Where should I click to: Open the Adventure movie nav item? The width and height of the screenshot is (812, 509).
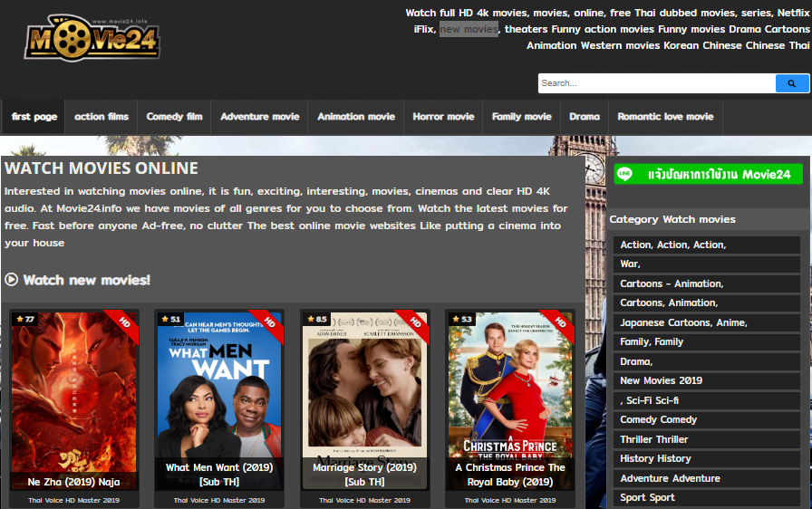point(260,117)
